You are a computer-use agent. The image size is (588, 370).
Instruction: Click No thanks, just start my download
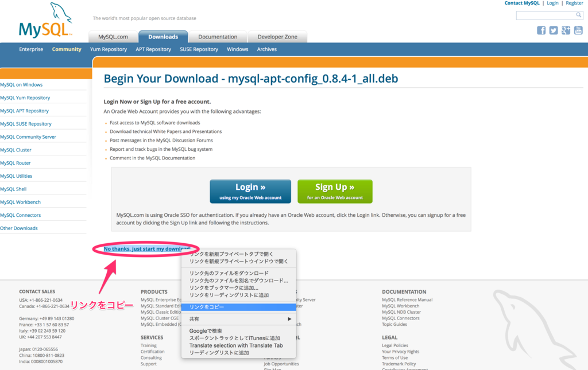(x=146, y=248)
